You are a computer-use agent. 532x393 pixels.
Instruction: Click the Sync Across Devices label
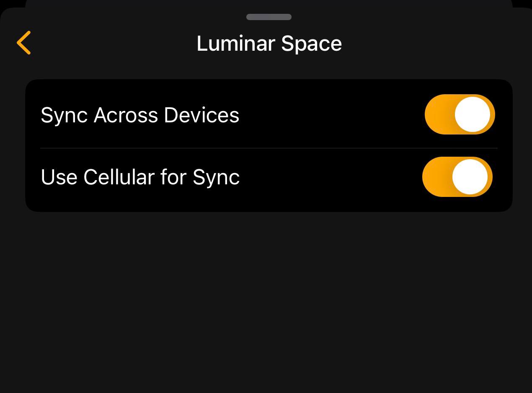coord(140,115)
